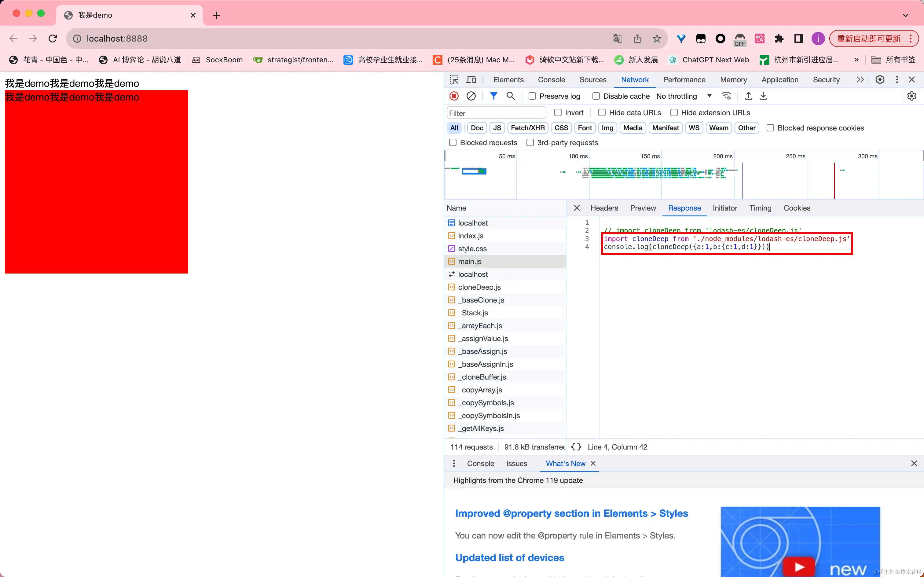Open the Updated list of devices link
The height and width of the screenshot is (577, 924).
click(509, 557)
